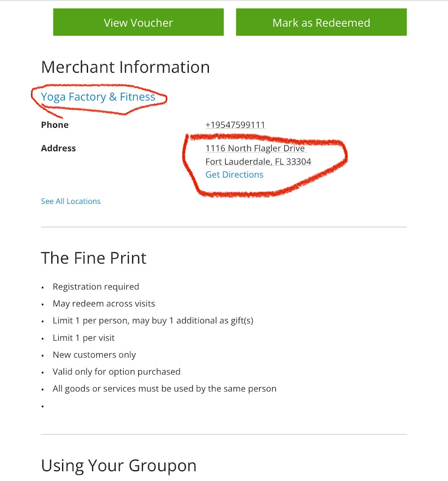Select the Limit 1 per visit item
Viewport: 448px width, 481px height.
coord(84,338)
